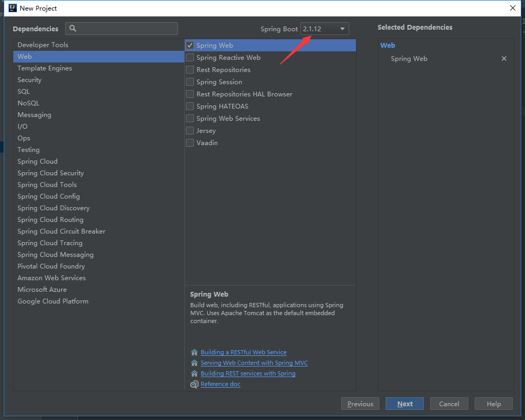Open Google Cloud Platform category
525x420 pixels.
point(99,301)
